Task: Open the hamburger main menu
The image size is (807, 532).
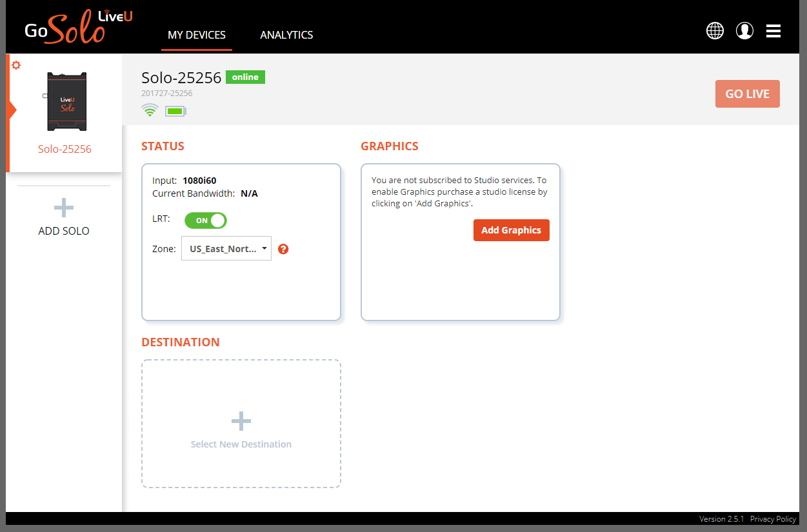Action: (773, 30)
